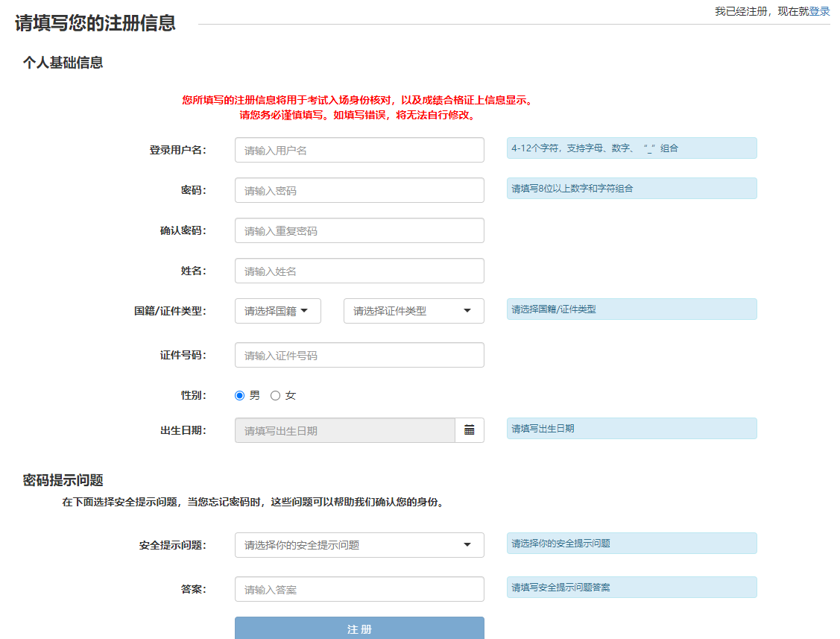Click into the 密码 password field

(359, 190)
